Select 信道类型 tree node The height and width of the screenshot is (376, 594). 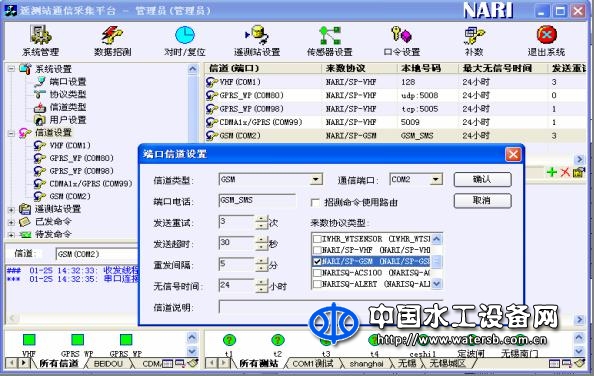tap(67, 107)
